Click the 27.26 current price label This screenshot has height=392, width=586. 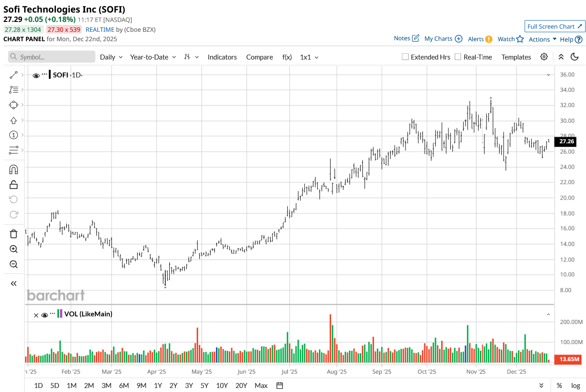[x=566, y=141]
